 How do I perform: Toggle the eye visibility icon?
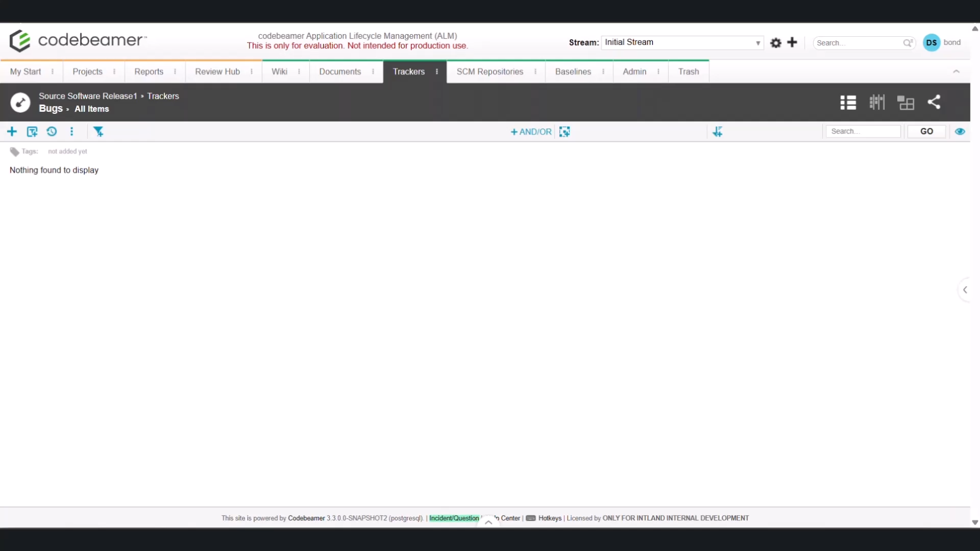pyautogui.click(x=960, y=132)
